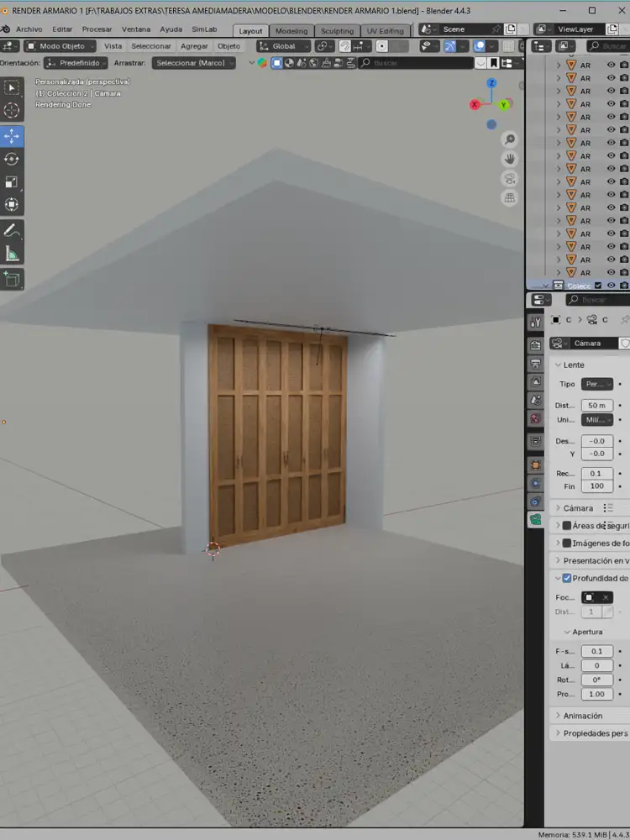Select the Annotate pencil tool
The image size is (630, 840).
pyautogui.click(x=11, y=231)
